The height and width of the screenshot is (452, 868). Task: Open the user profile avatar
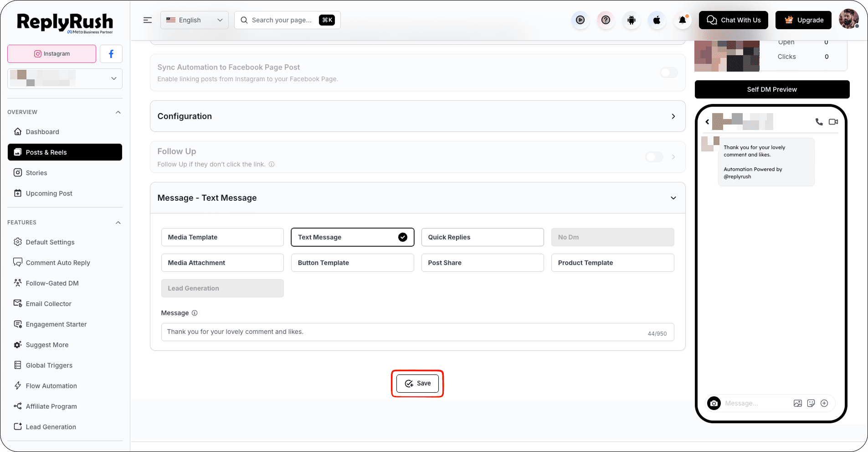[x=848, y=20]
